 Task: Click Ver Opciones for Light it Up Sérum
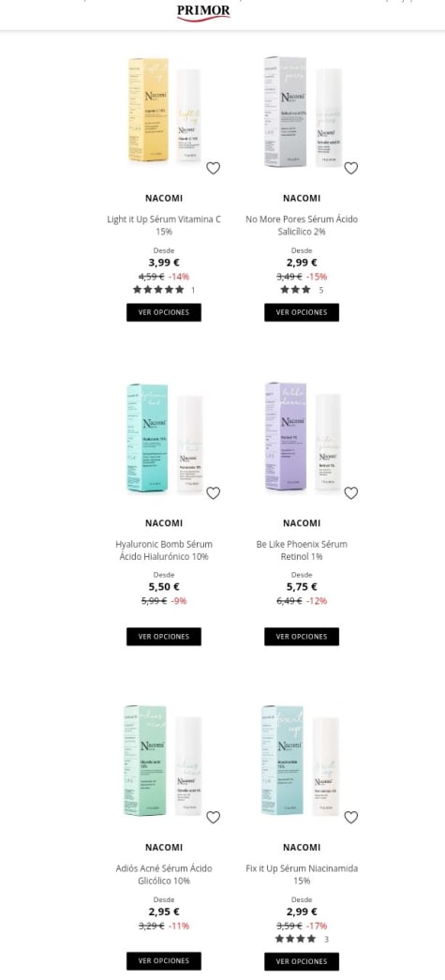tap(164, 312)
